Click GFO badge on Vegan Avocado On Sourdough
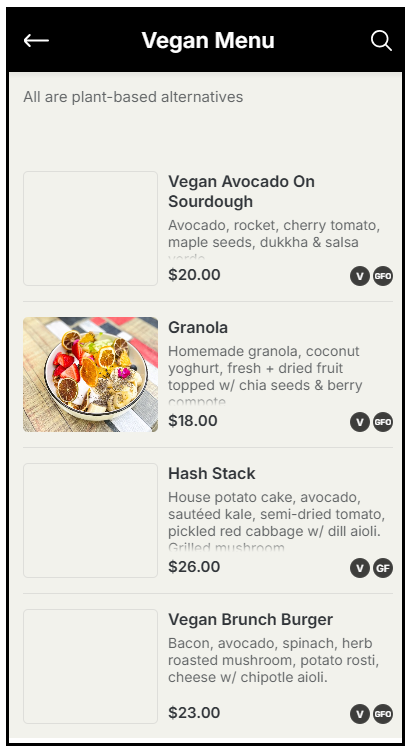This screenshot has height=750, width=410. tap(383, 276)
